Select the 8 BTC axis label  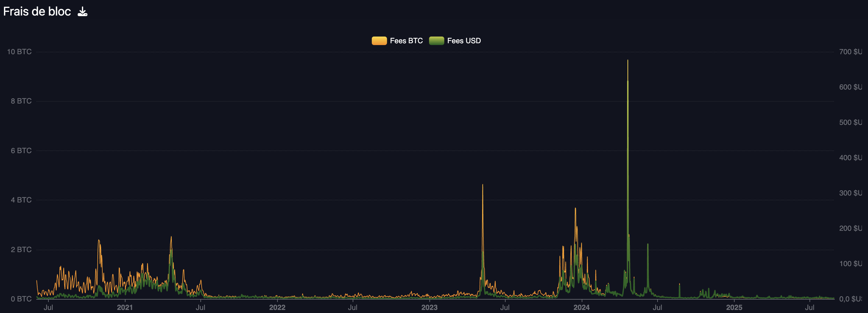tap(21, 101)
